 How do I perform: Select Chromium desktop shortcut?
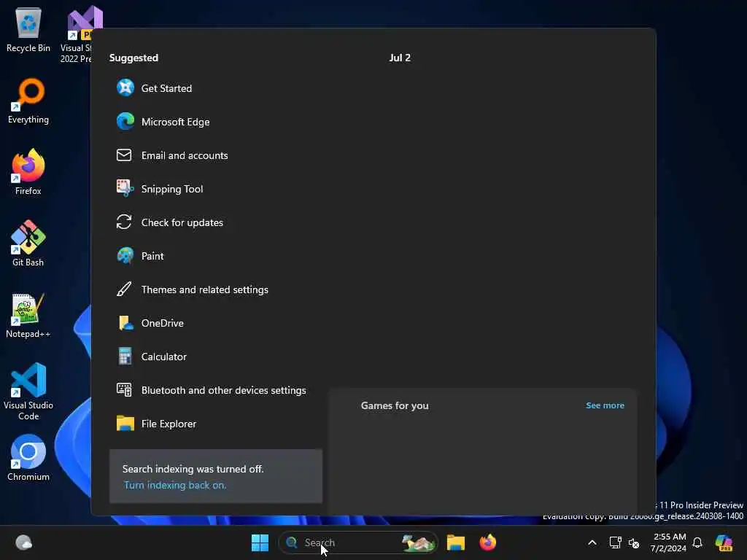(x=28, y=458)
